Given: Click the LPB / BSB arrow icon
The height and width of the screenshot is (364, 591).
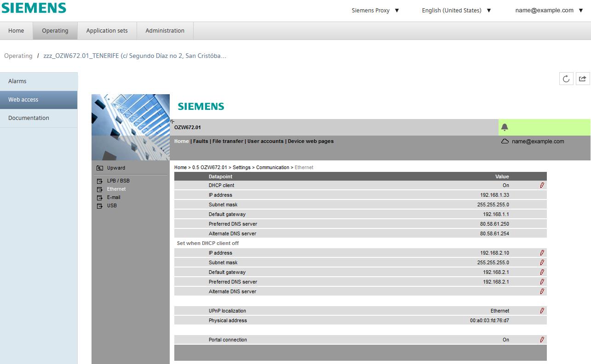Looking at the screenshot, I should click(99, 181).
